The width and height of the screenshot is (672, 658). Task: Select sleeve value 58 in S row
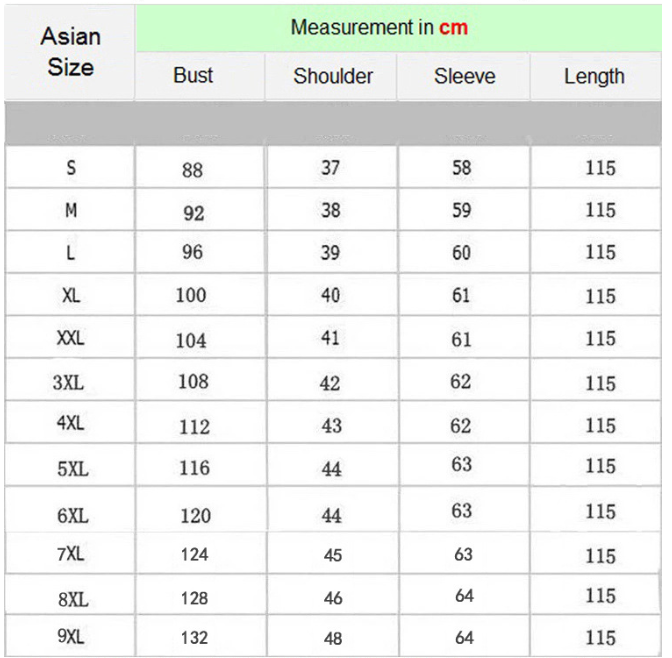coord(461,168)
